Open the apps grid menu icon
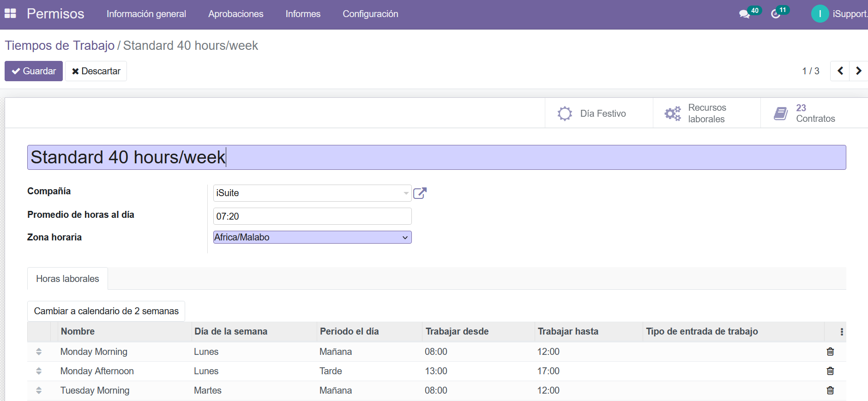868x401 pixels. pos(10,14)
